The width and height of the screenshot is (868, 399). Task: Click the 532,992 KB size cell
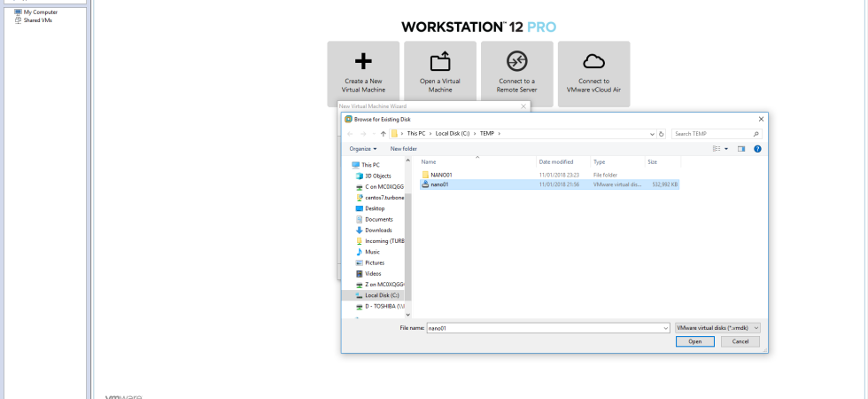665,184
